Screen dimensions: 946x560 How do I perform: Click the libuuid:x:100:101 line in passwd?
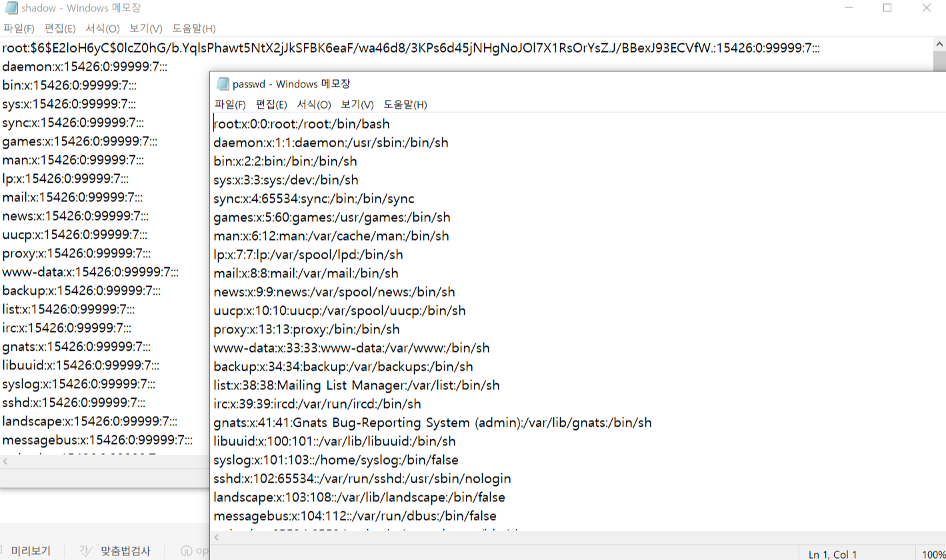(335, 441)
